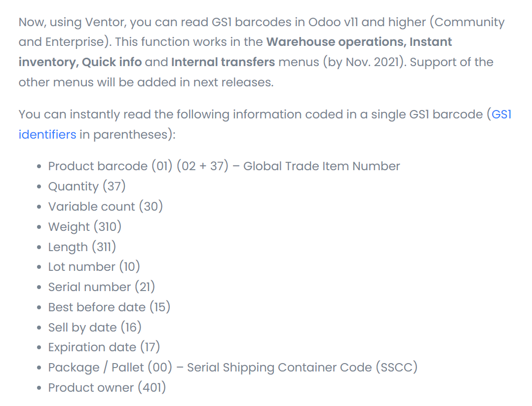532x406 pixels.
Task: Click the Serial Shipping Container Code text
Action: 302,368
